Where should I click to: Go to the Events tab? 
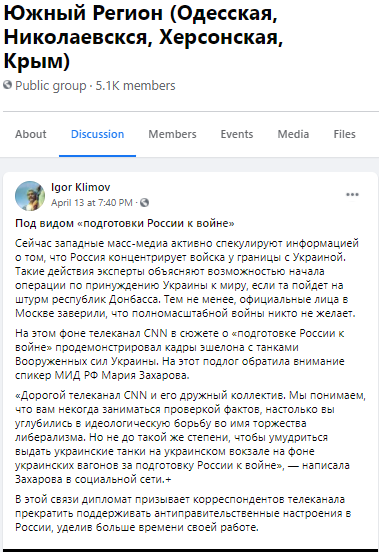237,134
